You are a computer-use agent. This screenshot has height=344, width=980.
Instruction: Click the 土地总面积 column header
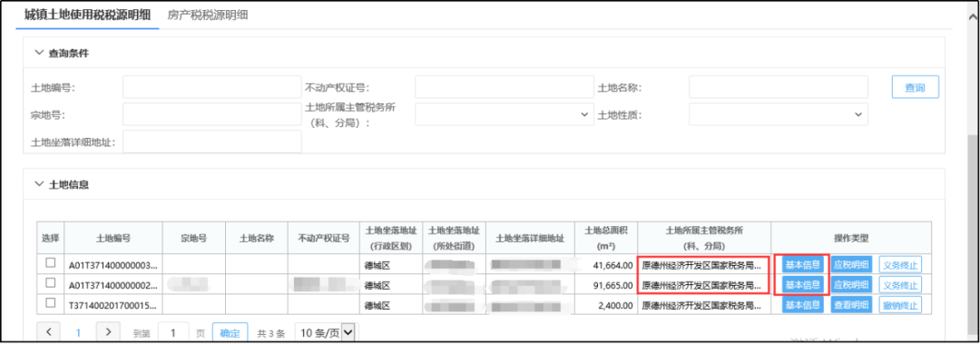coord(605,239)
